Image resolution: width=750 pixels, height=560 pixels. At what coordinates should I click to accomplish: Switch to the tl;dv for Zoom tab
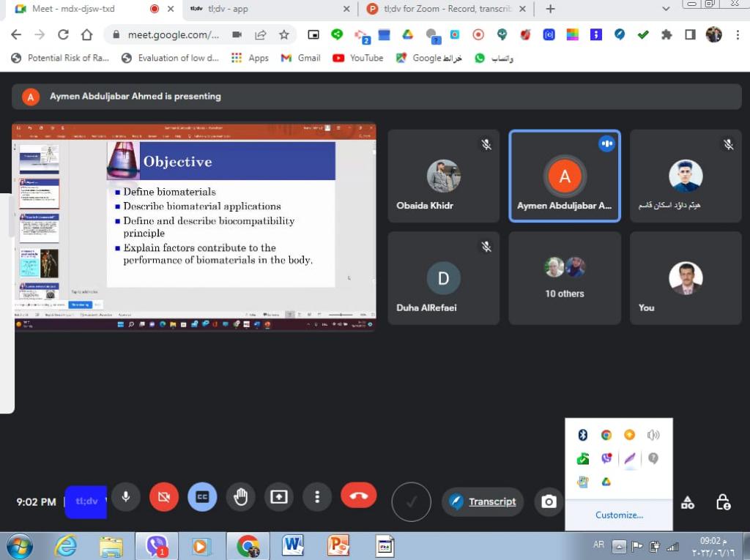(x=447, y=9)
